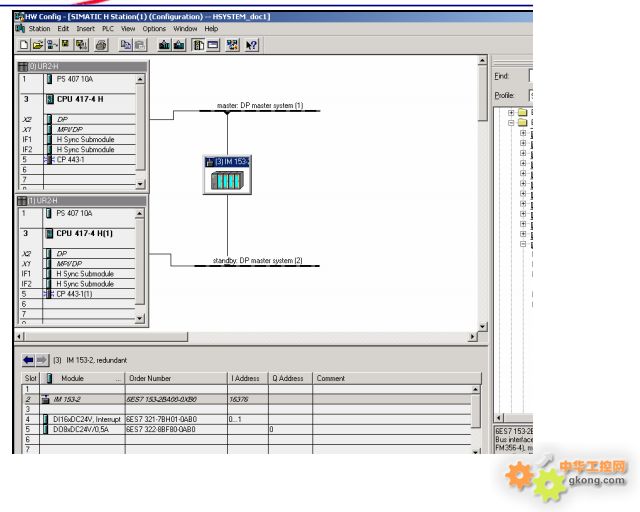The image size is (640, 512).
Task: Click the Print toolbar icon
Action: pos(101,45)
